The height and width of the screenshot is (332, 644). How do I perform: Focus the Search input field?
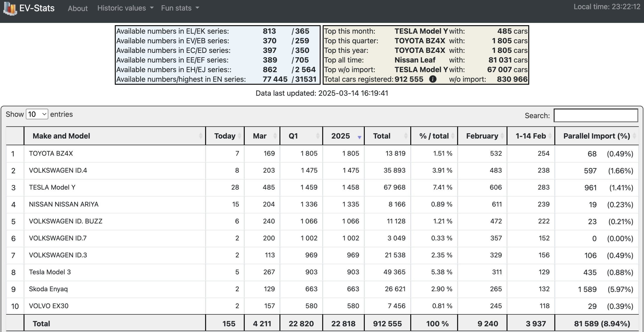click(596, 115)
